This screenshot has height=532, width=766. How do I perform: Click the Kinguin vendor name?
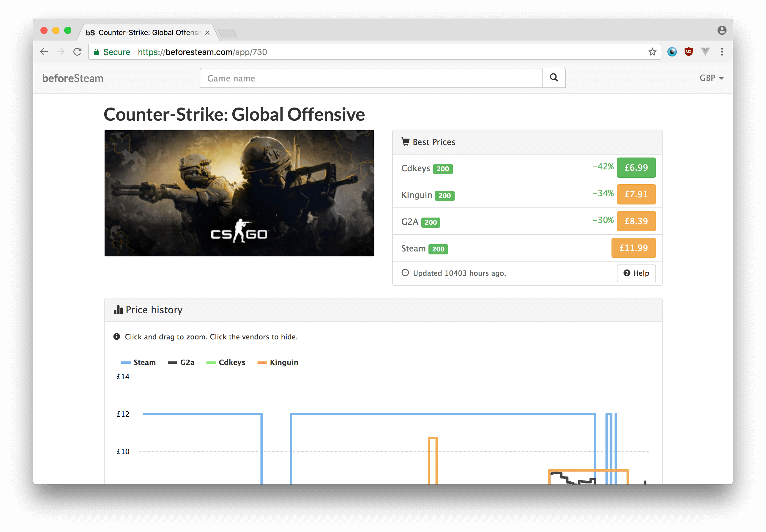(x=417, y=195)
